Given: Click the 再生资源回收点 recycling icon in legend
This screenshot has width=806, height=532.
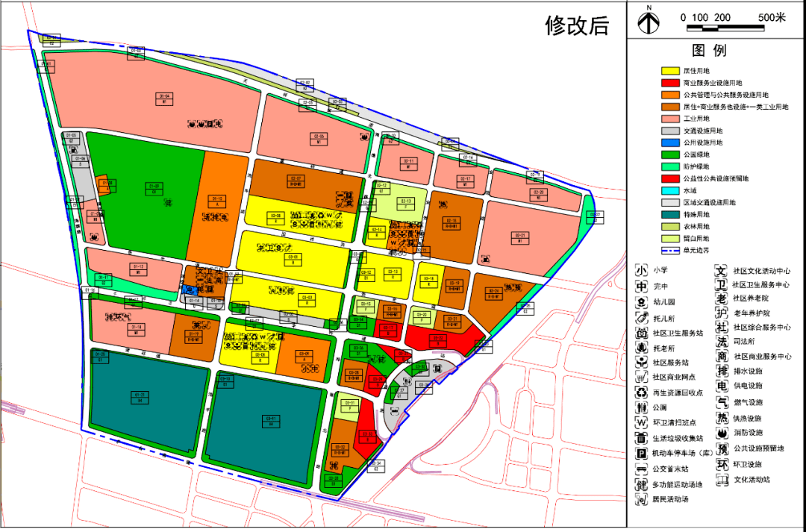Looking at the screenshot, I should (641, 392).
